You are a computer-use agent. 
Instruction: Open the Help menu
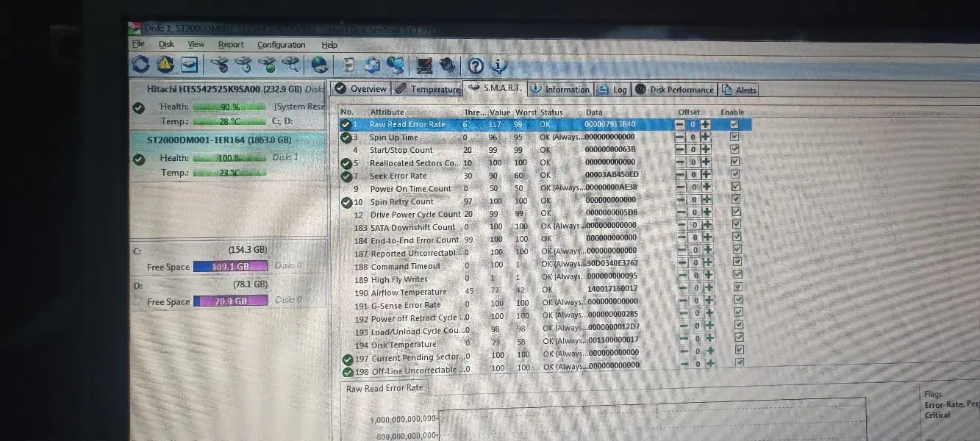point(330,45)
